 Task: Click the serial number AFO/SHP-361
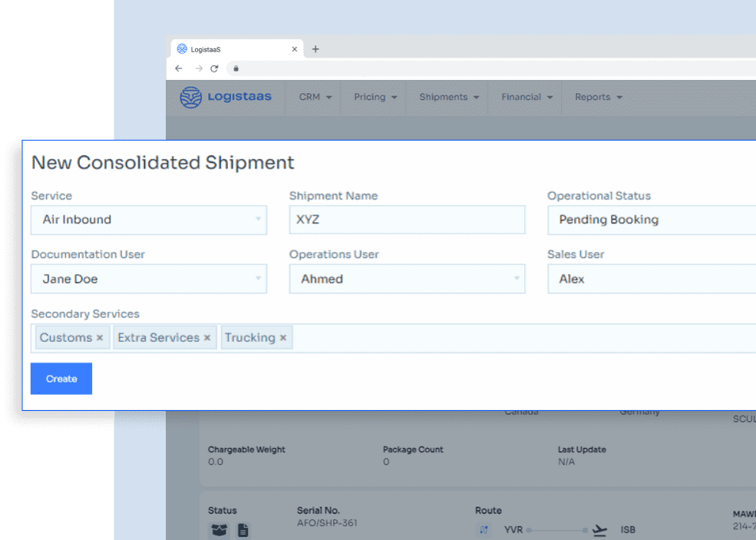(x=327, y=523)
